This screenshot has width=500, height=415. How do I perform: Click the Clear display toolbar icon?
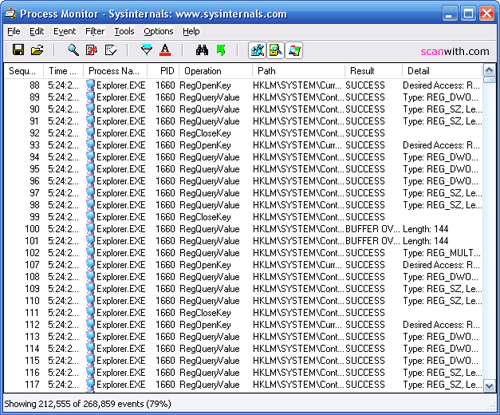pos(111,50)
